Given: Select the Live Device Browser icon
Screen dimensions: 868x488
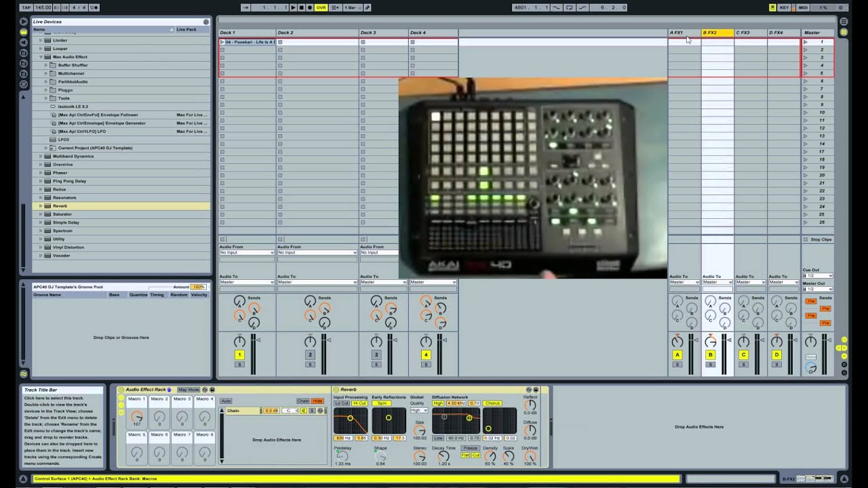Looking at the screenshot, I should point(24,31).
